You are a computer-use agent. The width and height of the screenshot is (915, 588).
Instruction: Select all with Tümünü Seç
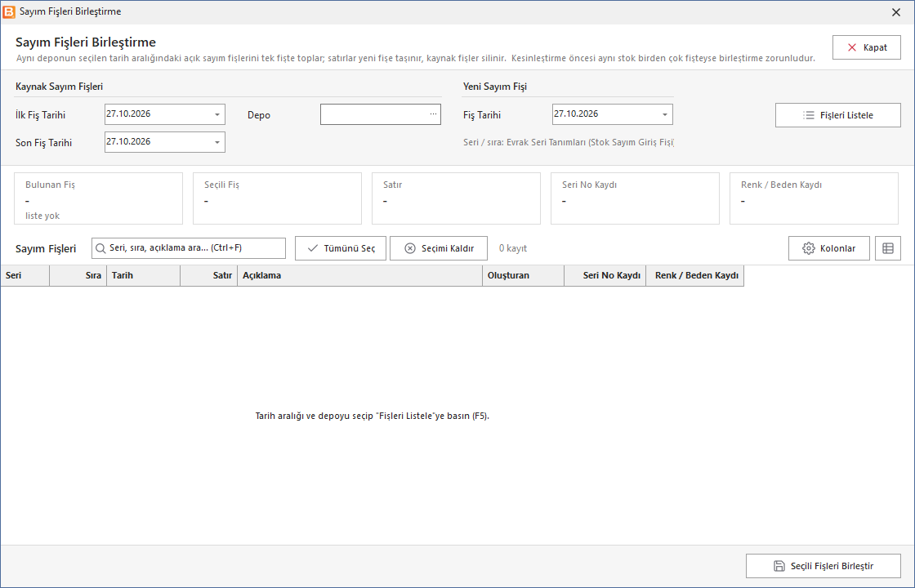pos(341,248)
